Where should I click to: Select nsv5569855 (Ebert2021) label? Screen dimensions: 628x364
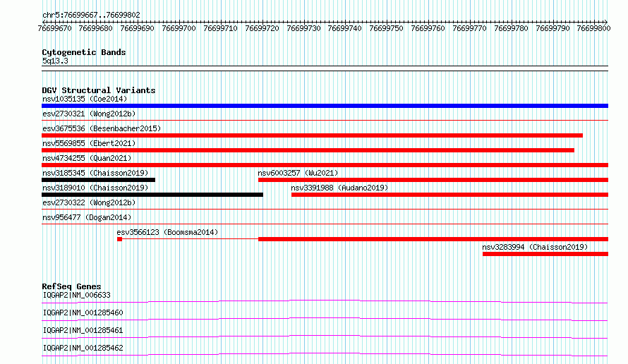(89, 143)
